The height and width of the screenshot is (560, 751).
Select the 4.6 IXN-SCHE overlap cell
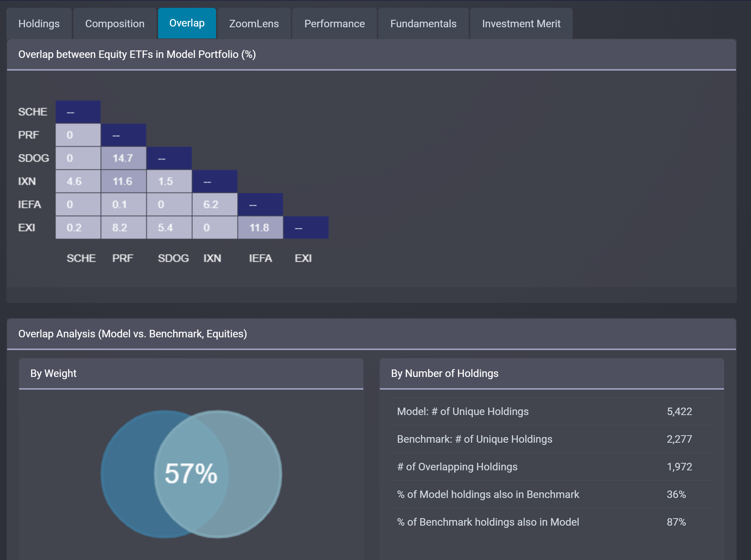point(78,181)
